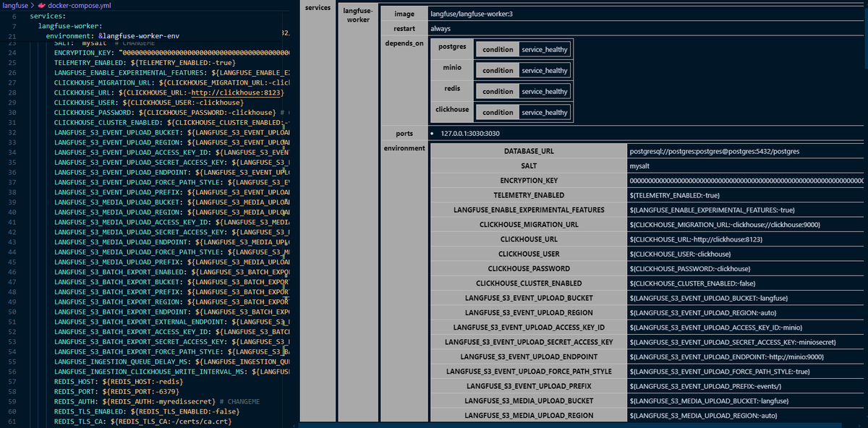Screen dimensions: 868x428
Task: Click the postgresql:// connection string value
Action: pos(715,152)
